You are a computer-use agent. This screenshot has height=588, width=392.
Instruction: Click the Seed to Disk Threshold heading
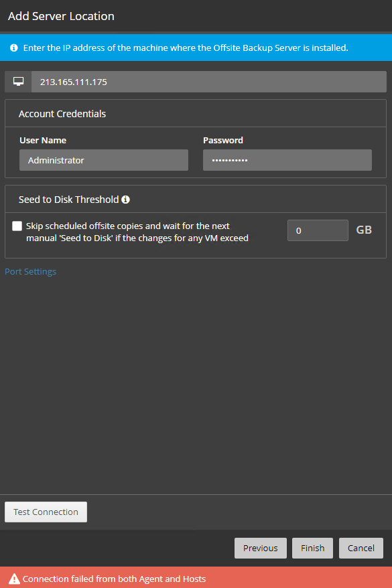68,200
